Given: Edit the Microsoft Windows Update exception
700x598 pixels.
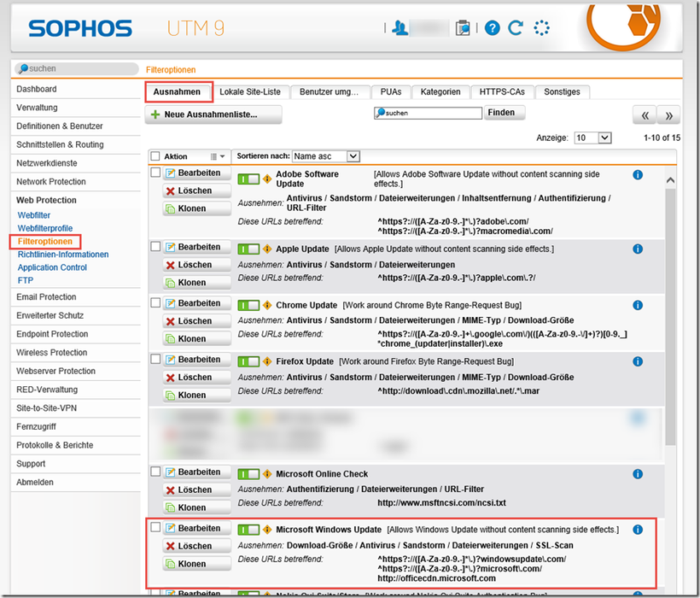Looking at the screenshot, I should 197,528.
